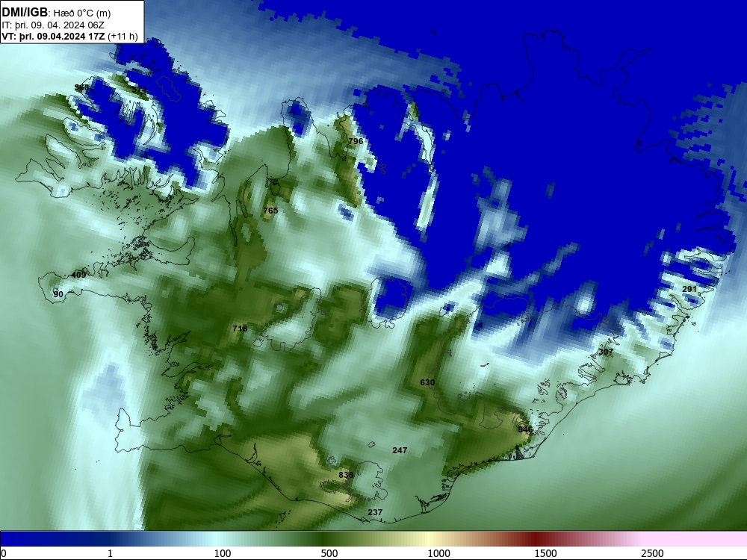
Task: Click the 1500 label on the color scale
Action: [x=545, y=553]
